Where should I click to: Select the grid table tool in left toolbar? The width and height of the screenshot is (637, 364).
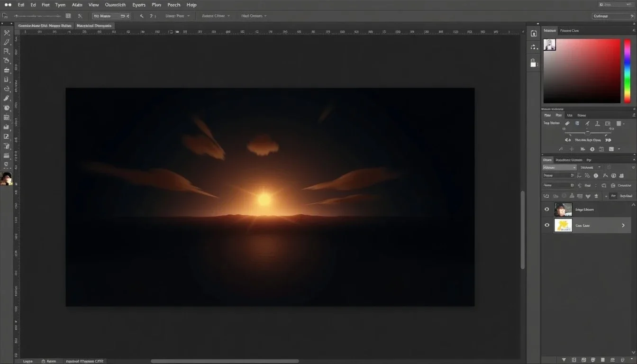[x=7, y=118]
